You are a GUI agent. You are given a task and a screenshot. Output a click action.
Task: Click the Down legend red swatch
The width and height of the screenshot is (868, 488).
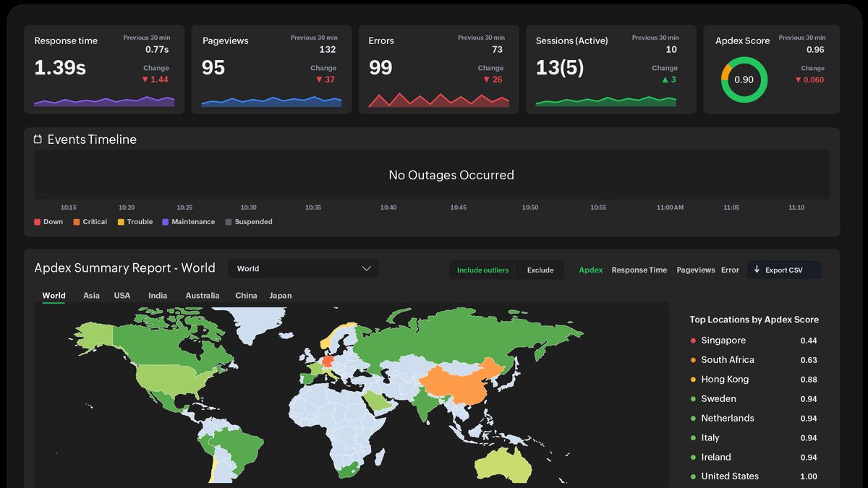coord(37,222)
